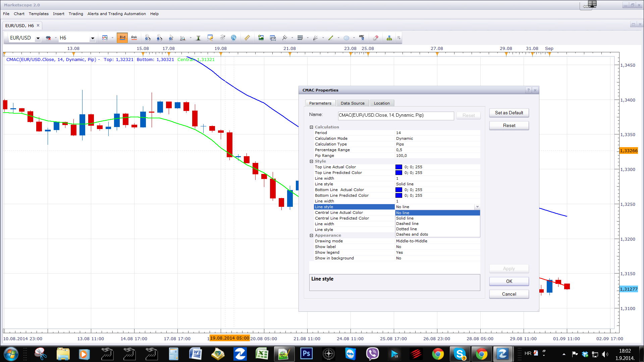The image size is (644, 362).
Task: Switch to the Data Source tab
Action: [353, 103]
